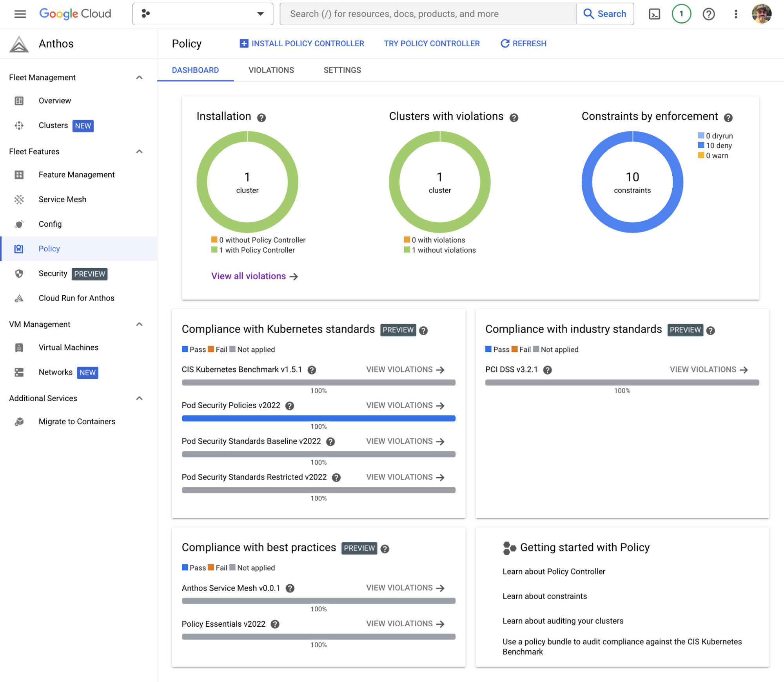Viewport: 784px width, 682px height.
Task: Click the Pod Security Policies progress bar
Action: (318, 418)
